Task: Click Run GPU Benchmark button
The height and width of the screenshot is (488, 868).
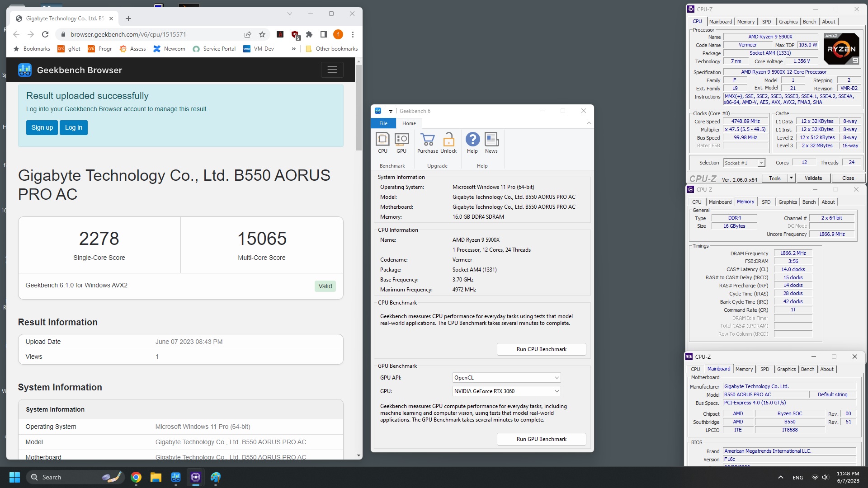Action: (541, 439)
